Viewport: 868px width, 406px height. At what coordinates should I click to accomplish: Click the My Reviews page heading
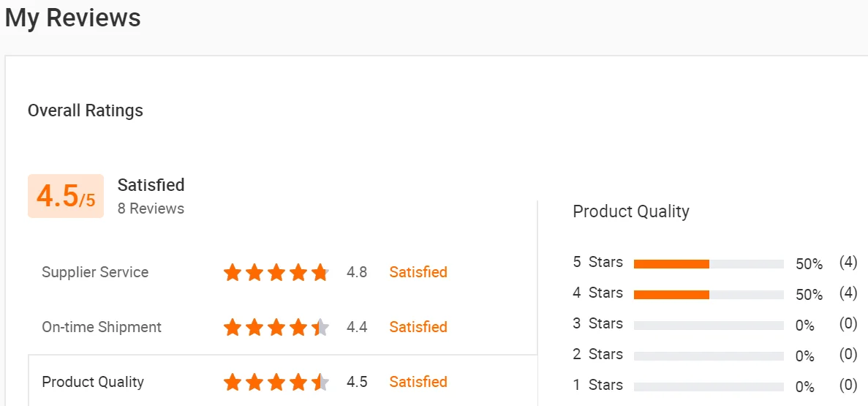[x=73, y=18]
